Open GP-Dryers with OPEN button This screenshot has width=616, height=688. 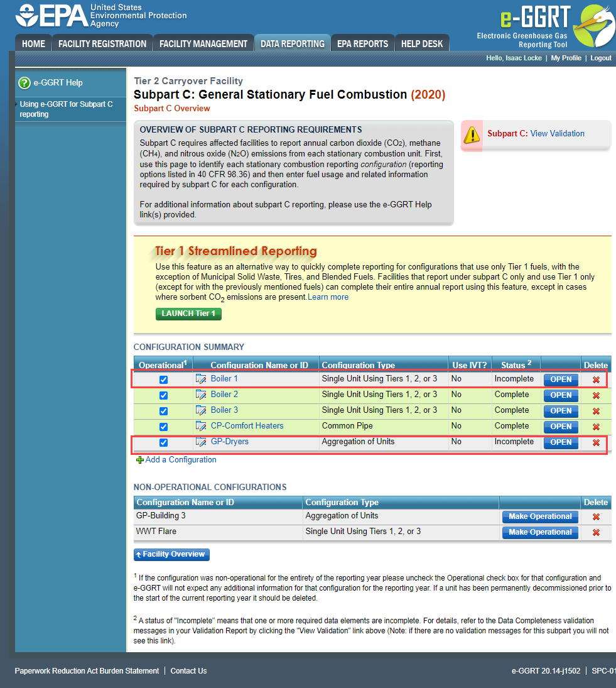click(561, 442)
